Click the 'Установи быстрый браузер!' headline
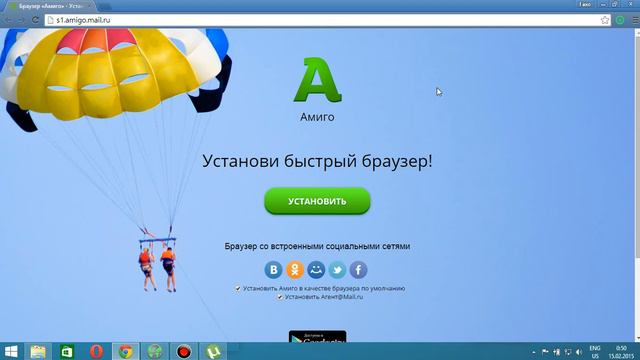The width and height of the screenshot is (640, 360). click(x=317, y=161)
